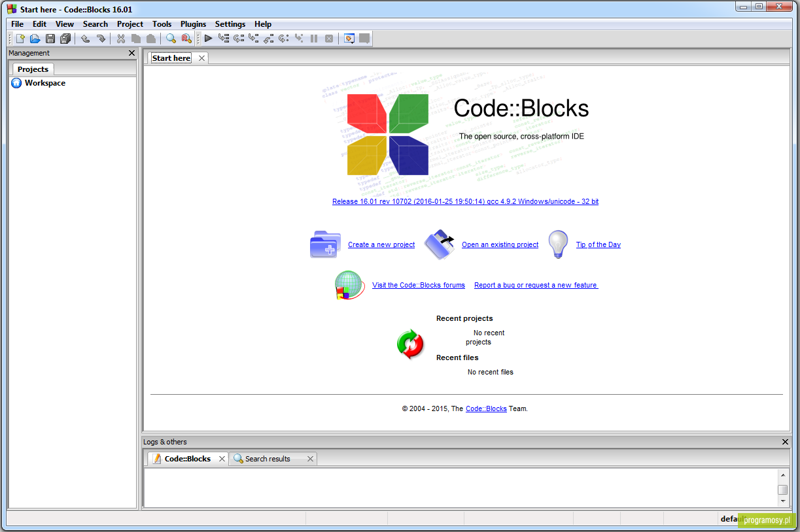Open the Edit menu
Image resolution: width=800 pixels, height=532 pixels.
click(40, 24)
